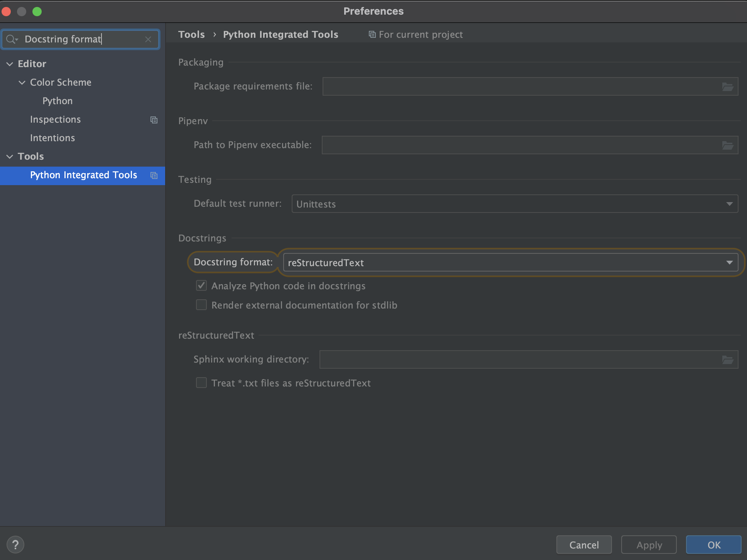The height and width of the screenshot is (560, 747).
Task: Click the copy-settings icon beside Python Integrated Tools
Action: pyautogui.click(x=154, y=175)
